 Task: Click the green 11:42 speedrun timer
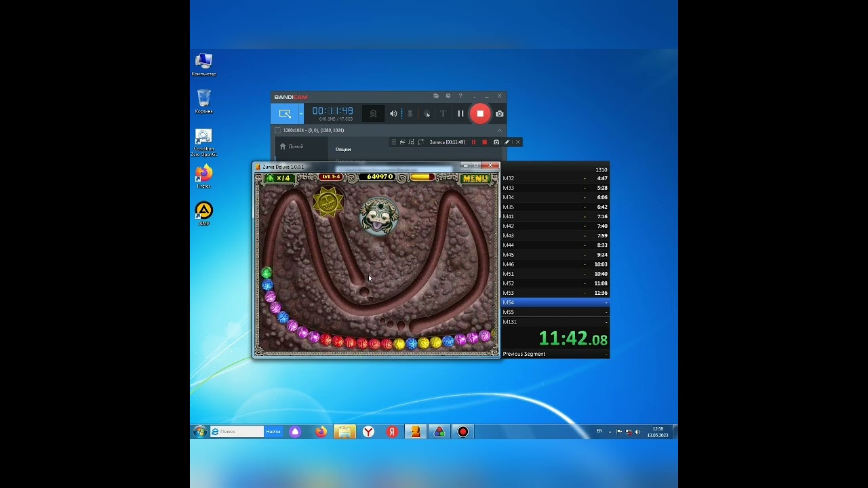pos(573,338)
